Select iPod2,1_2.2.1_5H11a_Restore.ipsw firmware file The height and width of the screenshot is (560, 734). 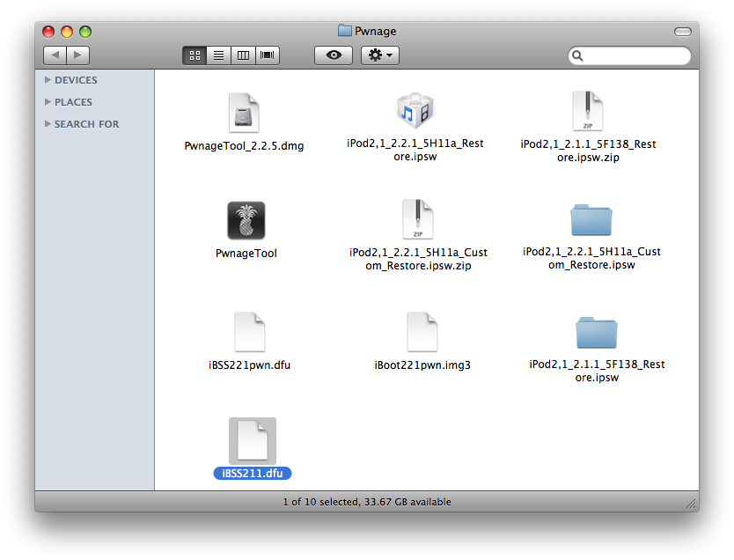[x=415, y=112]
